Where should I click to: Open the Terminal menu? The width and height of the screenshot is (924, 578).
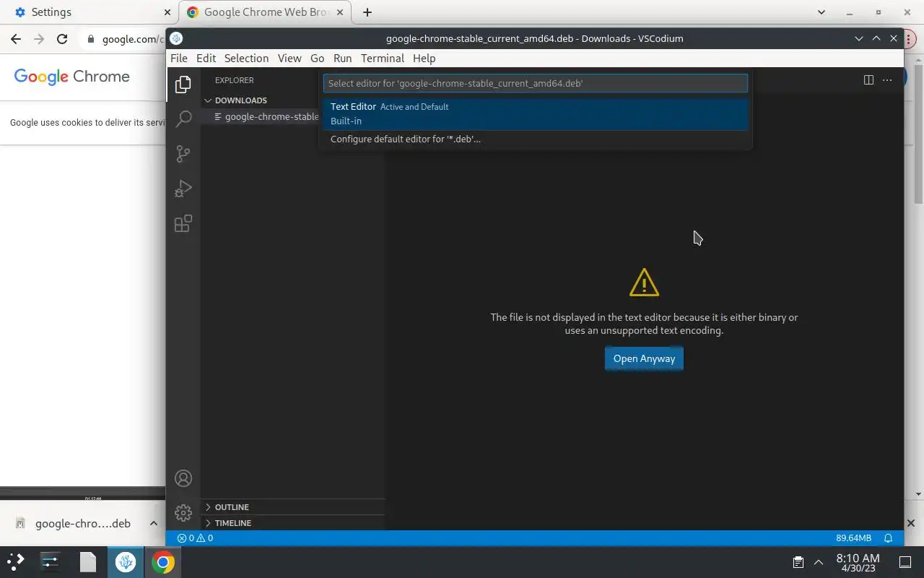click(x=383, y=59)
